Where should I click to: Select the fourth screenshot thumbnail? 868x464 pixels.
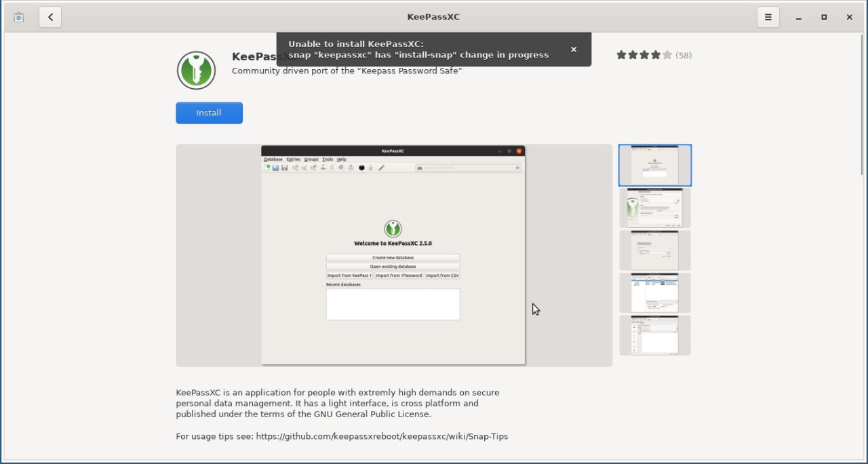click(655, 292)
